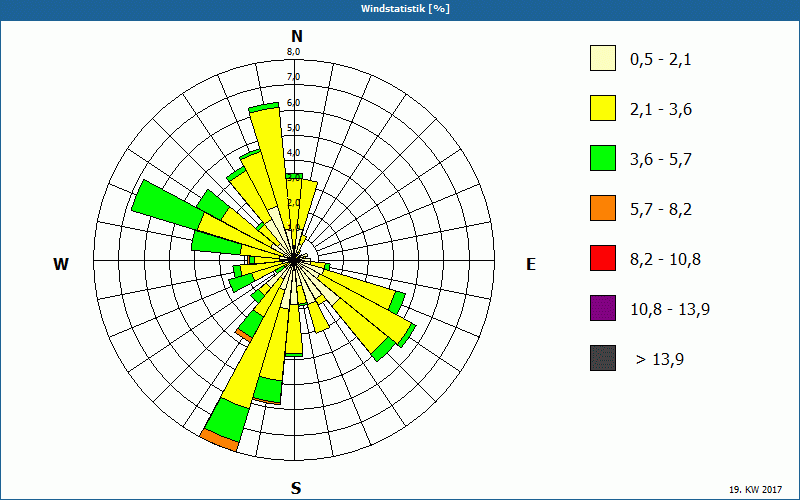800x500 pixels.
Task: Click the green 3,6 - 5,7 legend swatch
Action: point(603,158)
